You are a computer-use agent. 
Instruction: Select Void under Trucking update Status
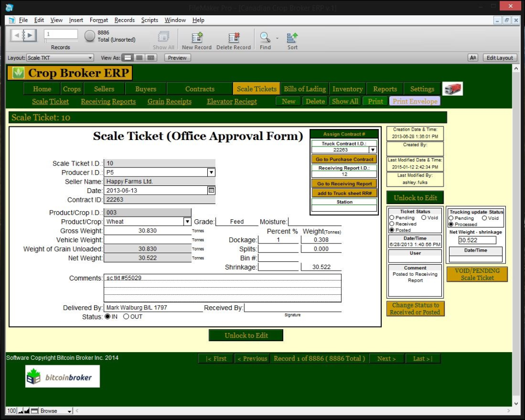click(x=484, y=218)
